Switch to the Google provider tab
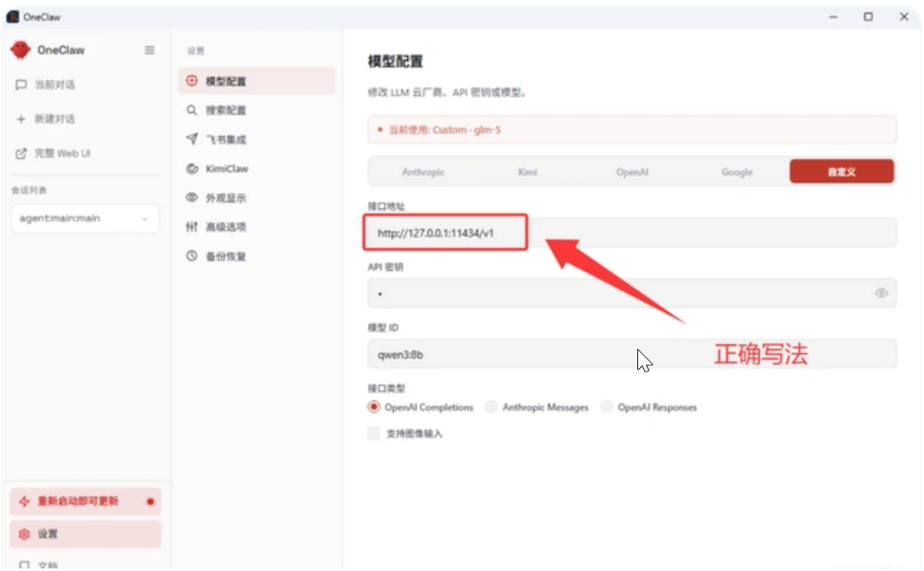Screen dimensions: 924x571 737,171
